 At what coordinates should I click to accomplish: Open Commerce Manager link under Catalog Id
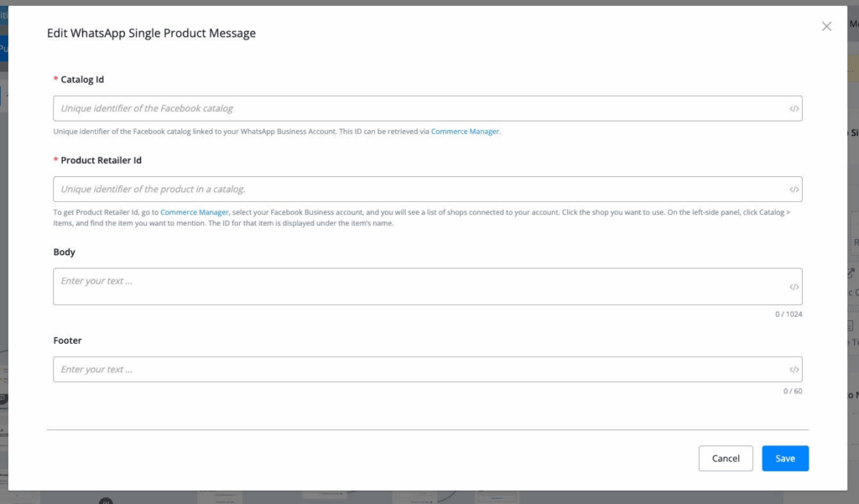point(465,132)
